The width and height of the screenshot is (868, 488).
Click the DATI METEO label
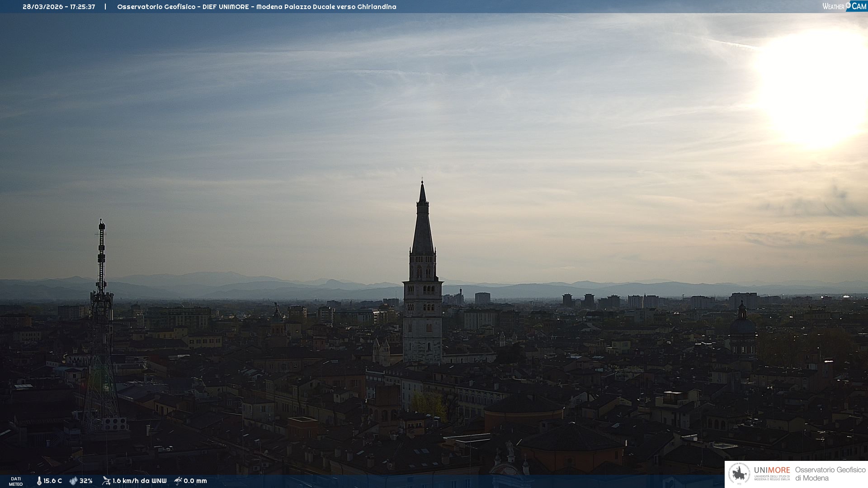click(x=16, y=481)
